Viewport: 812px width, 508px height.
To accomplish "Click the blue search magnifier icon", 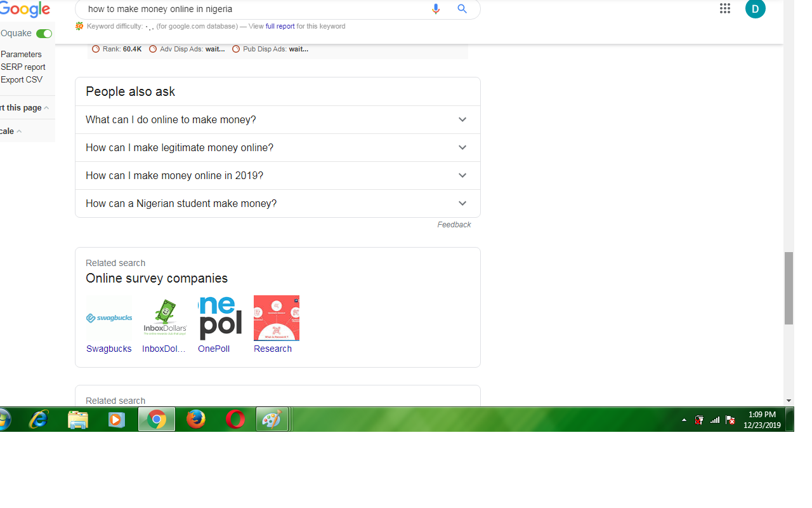I will click(462, 9).
